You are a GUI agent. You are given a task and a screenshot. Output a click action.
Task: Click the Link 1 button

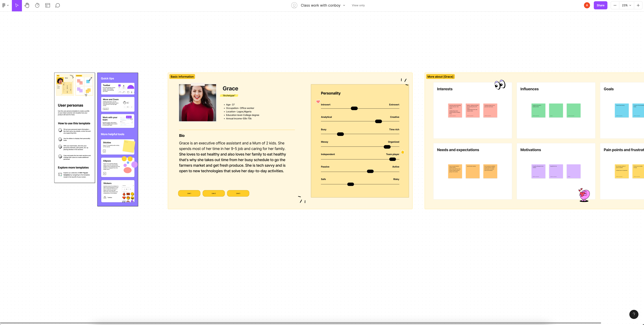coord(189,193)
